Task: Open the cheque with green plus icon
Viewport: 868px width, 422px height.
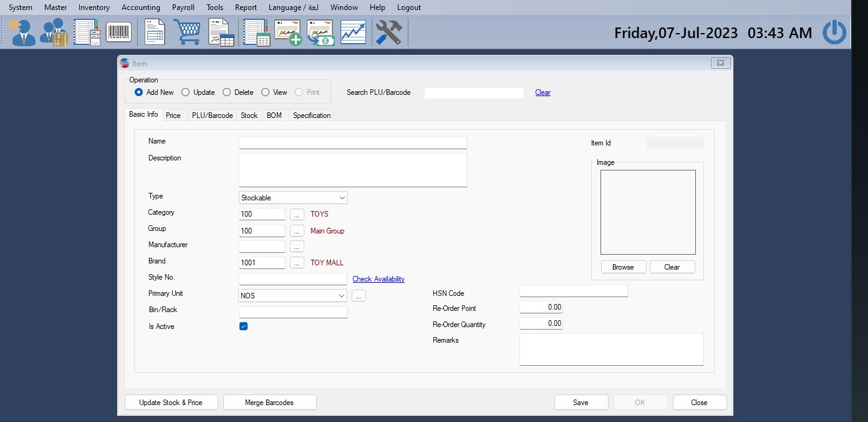Action: coord(288,32)
